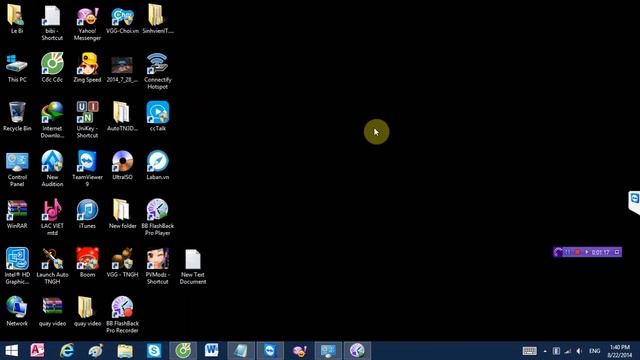This screenshot has height=360, width=640.
Task: Launch Internet Download Manager shortcut
Action: (x=52, y=120)
